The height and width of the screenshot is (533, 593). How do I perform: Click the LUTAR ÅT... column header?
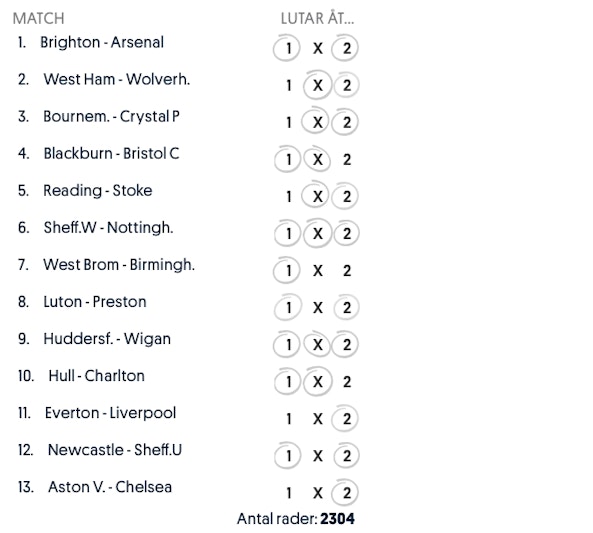click(318, 18)
